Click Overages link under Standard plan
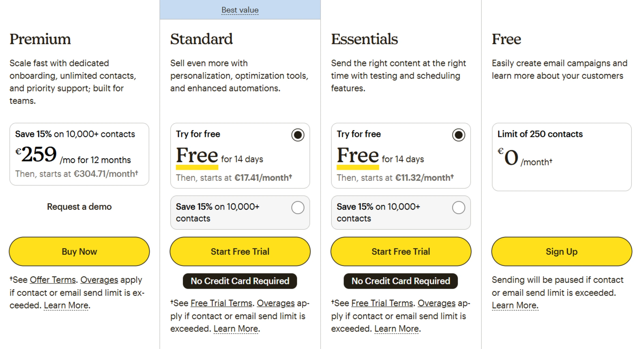Image resolution: width=644 pixels, height=349 pixels. [275, 303]
